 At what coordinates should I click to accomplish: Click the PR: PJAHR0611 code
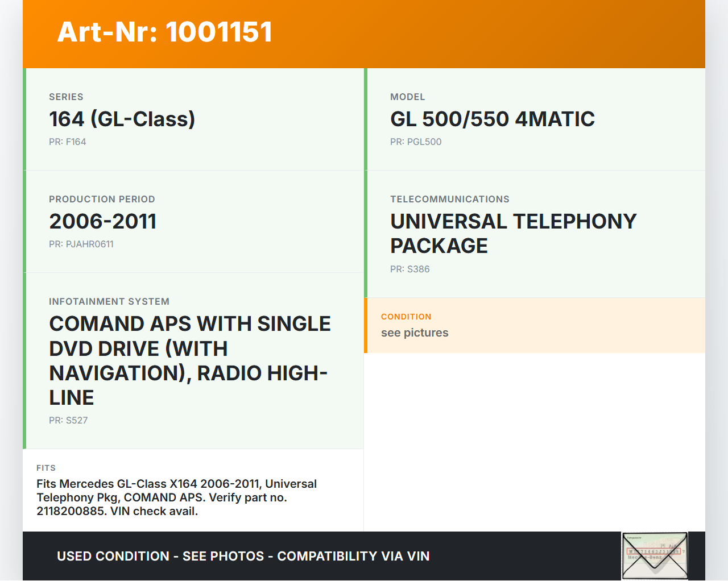coord(81,244)
